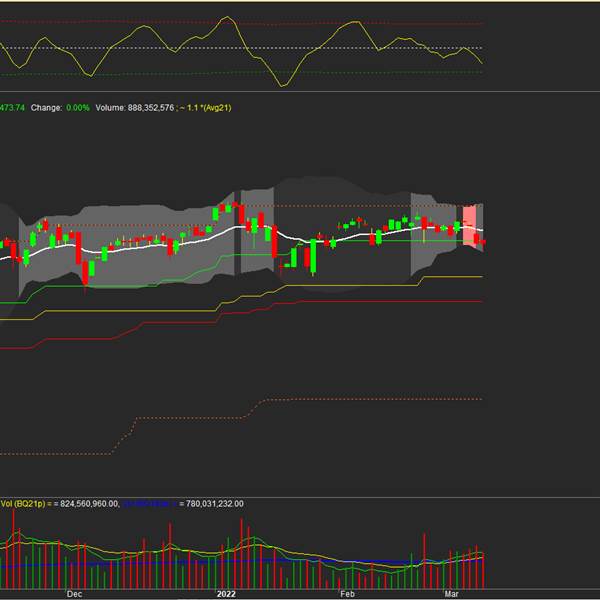Click the Dec label on time axis
600x600 pixels.
tap(74, 594)
